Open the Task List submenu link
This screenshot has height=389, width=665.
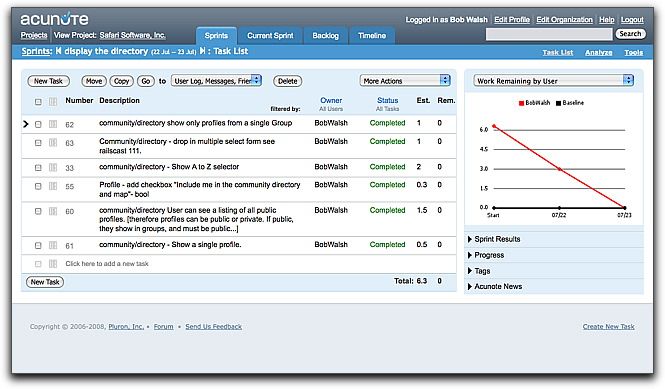point(558,53)
